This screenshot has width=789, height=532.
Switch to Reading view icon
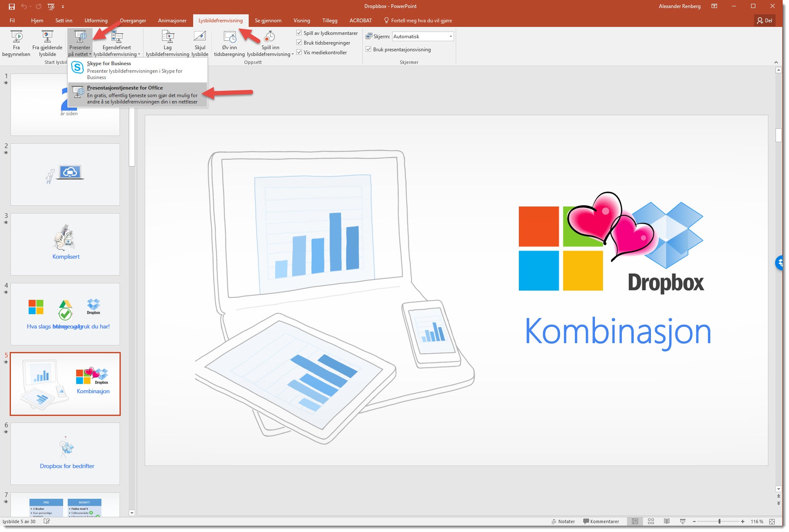click(667, 521)
